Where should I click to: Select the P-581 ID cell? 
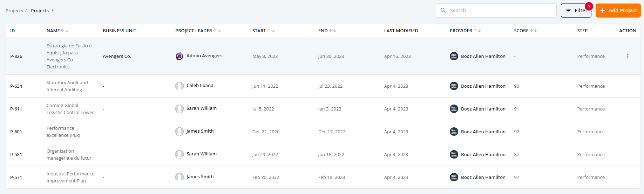(16, 154)
